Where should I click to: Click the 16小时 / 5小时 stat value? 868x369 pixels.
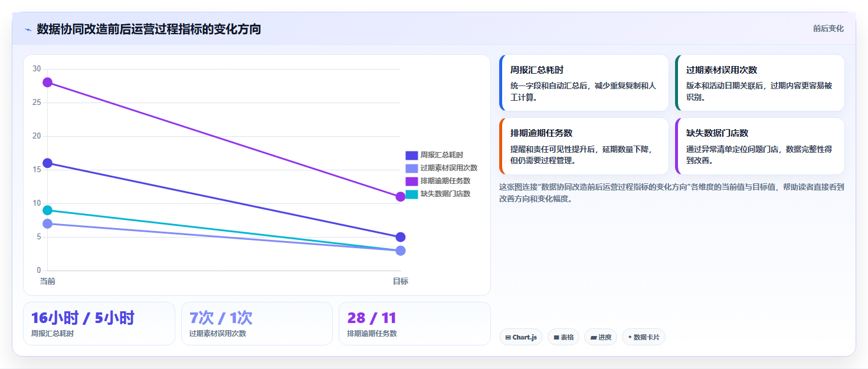(83, 318)
